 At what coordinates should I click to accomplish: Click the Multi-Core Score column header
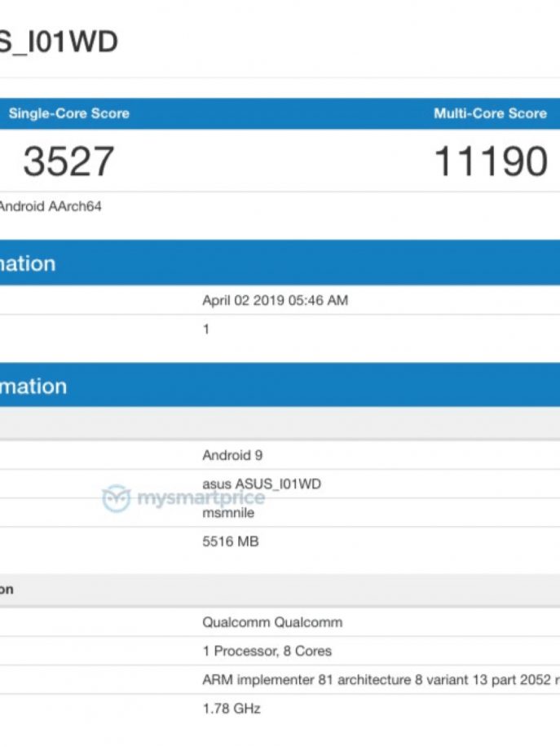(490, 113)
